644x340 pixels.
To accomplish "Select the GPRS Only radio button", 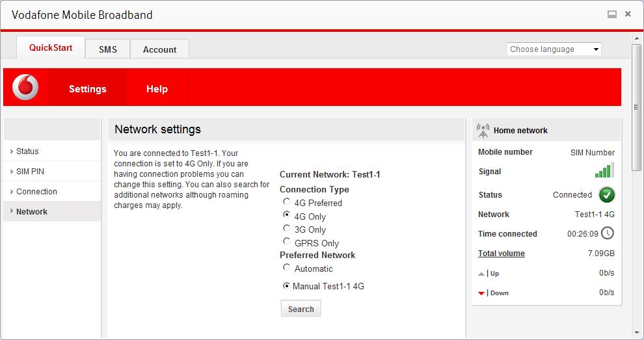I will (287, 241).
